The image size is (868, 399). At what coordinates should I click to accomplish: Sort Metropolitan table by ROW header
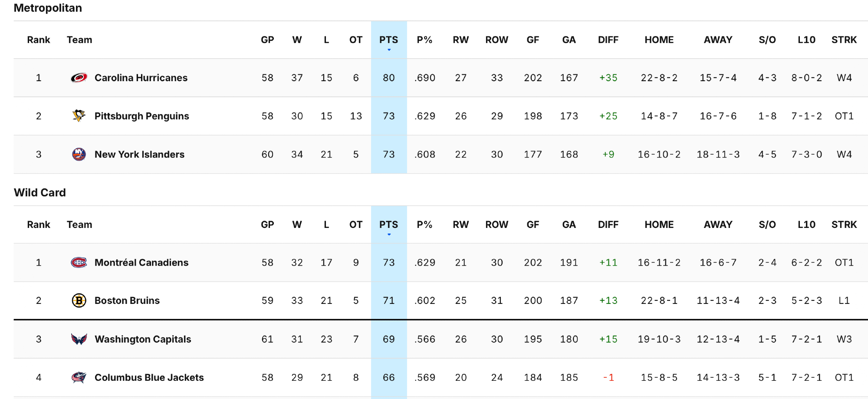496,40
